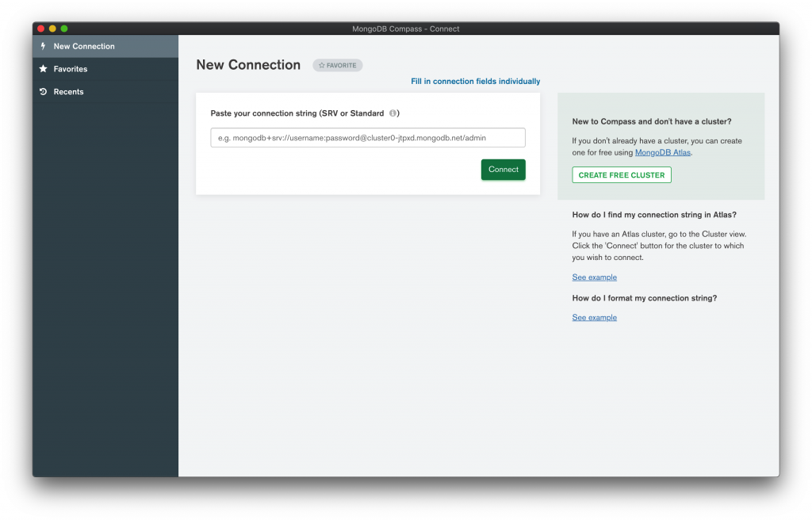The width and height of the screenshot is (812, 520).
Task: Click 'How do I find my connection string in Atlas?'
Action: (654, 215)
